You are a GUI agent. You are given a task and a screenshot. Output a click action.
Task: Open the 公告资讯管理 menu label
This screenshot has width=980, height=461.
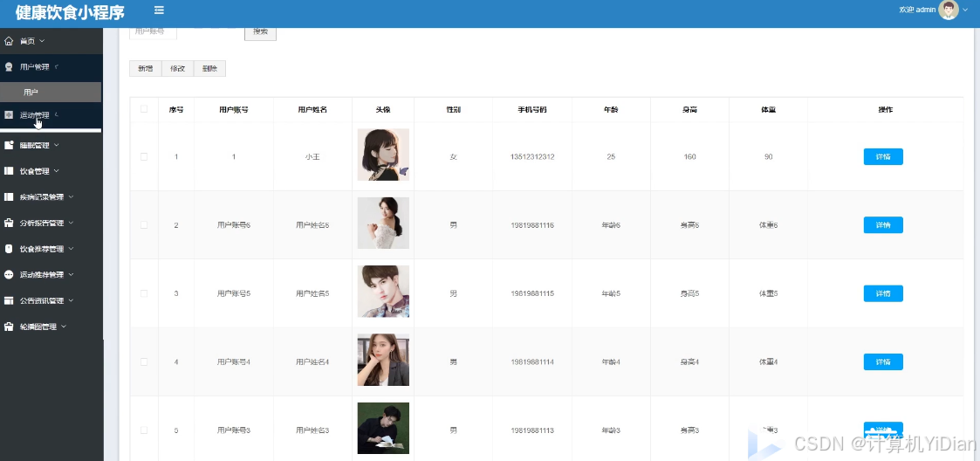point(42,301)
